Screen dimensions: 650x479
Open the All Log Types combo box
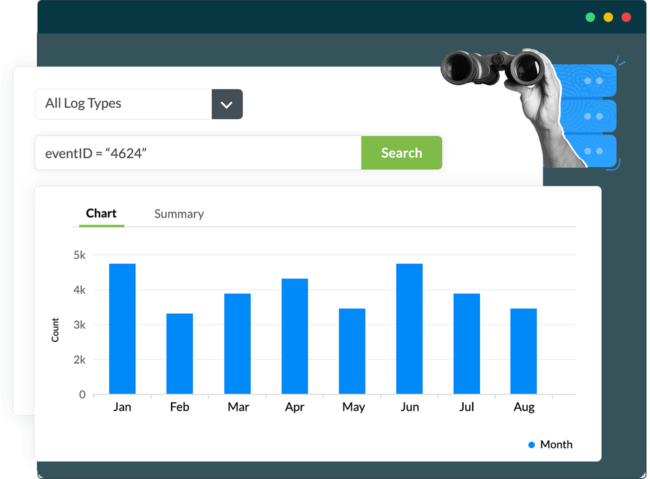click(x=139, y=104)
